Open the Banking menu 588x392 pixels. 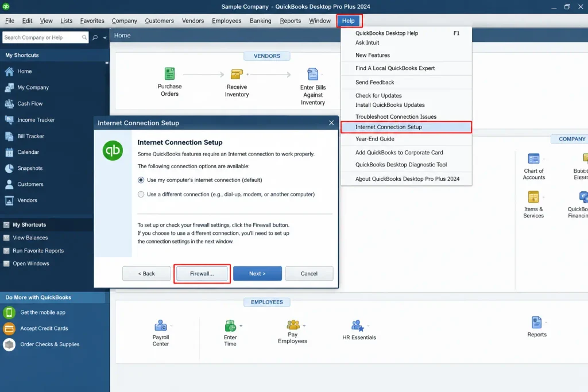click(x=261, y=21)
